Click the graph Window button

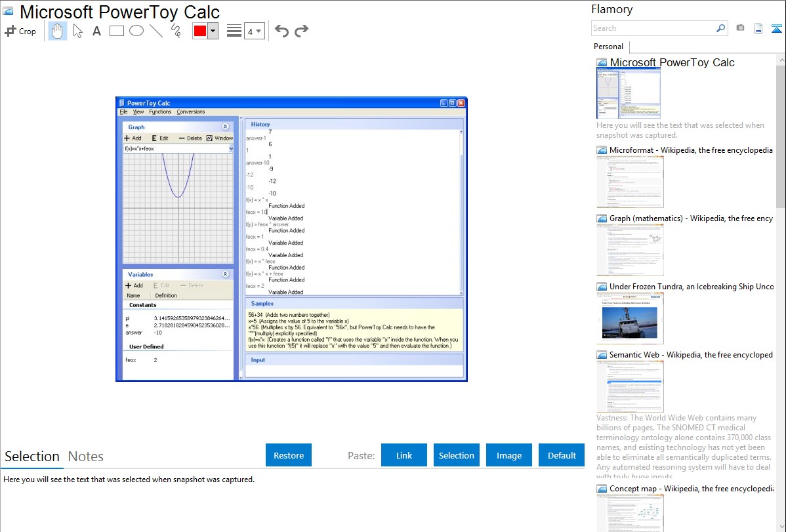pos(220,138)
